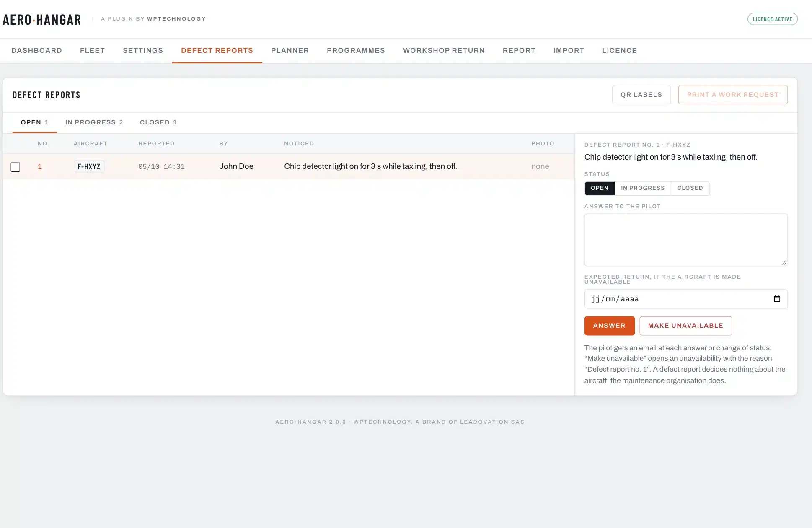The width and height of the screenshot is (812, 528).
Task: Click the Aircraft column header
Action: [91, 144]
